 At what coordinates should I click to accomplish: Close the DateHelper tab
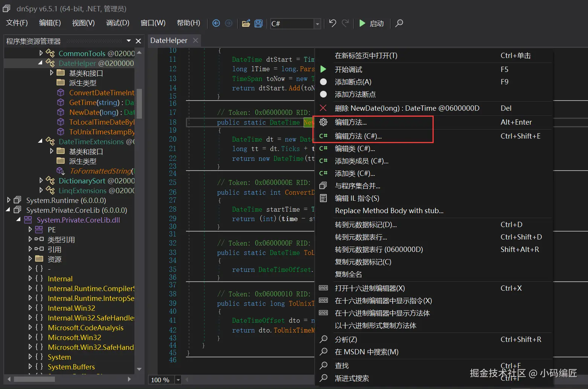pyautogui.click(x=195, y=40)
